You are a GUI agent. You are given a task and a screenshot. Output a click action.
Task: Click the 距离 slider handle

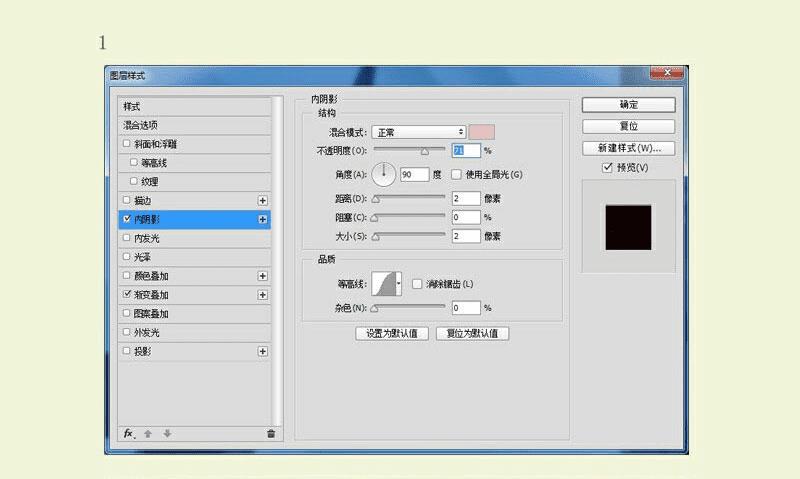point(376,199)
